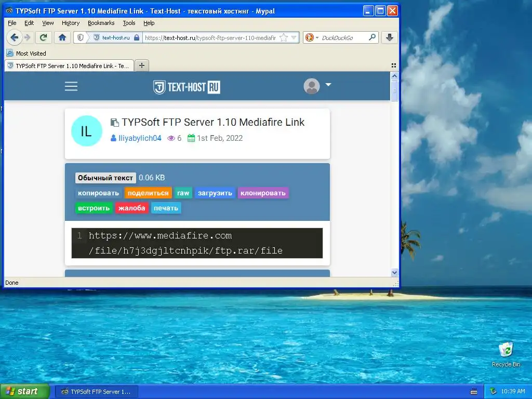Click the paste document icon beside title
The height and width of the screenshot is (399, 532).
[x=115, y=123]
